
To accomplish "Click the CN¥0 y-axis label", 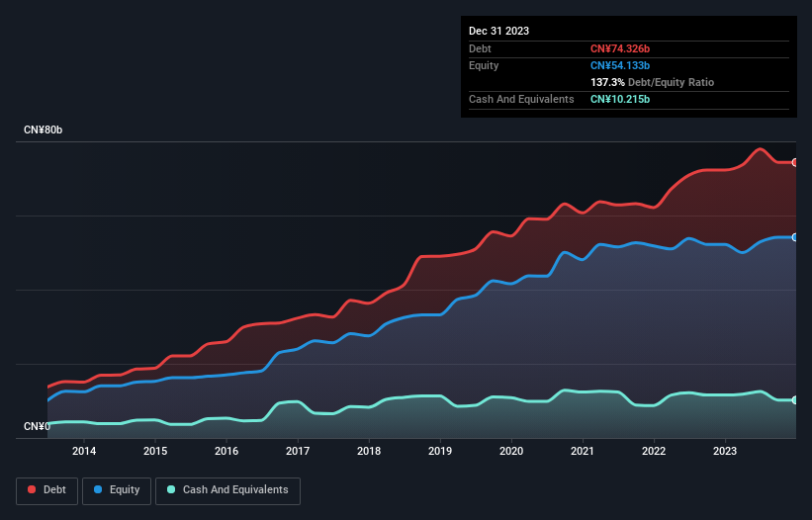I will pyautogui.click(x=37, y=426).
